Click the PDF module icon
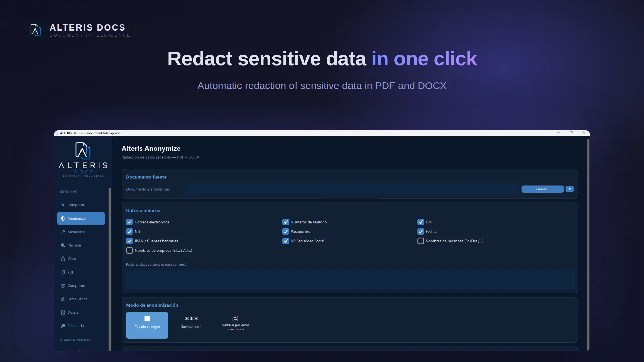Screen dimensions: 644x362 pos(63,272)
